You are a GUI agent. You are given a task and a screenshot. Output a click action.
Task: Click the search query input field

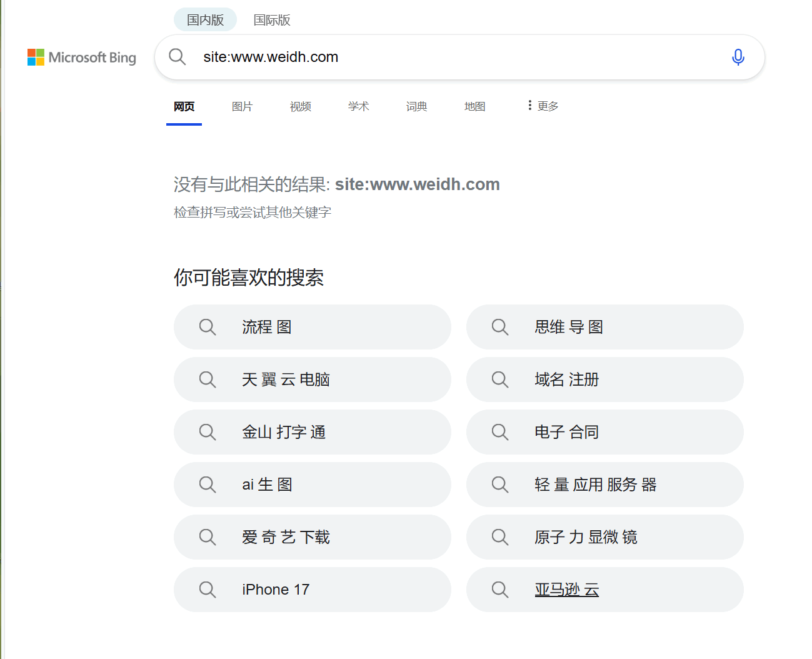(459, 57)
